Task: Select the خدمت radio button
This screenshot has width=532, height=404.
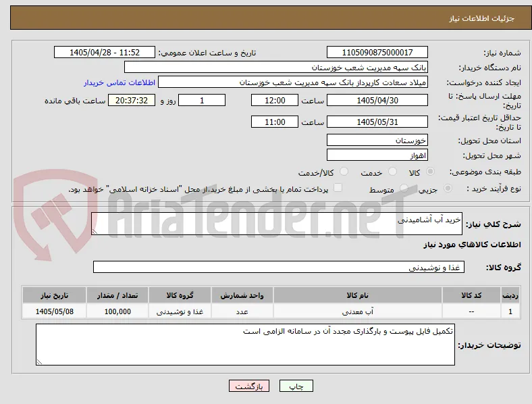Action: tap(392, 172)
